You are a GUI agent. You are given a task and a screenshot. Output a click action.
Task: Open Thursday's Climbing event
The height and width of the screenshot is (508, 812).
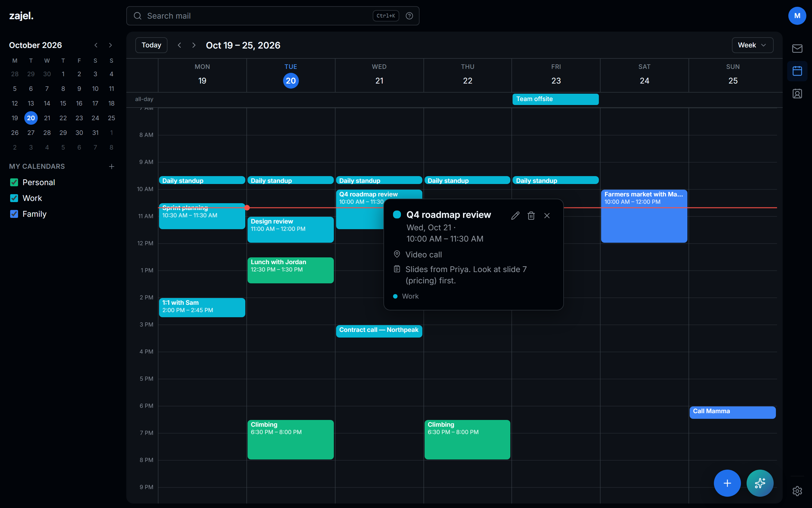click(x=467, y=439)
